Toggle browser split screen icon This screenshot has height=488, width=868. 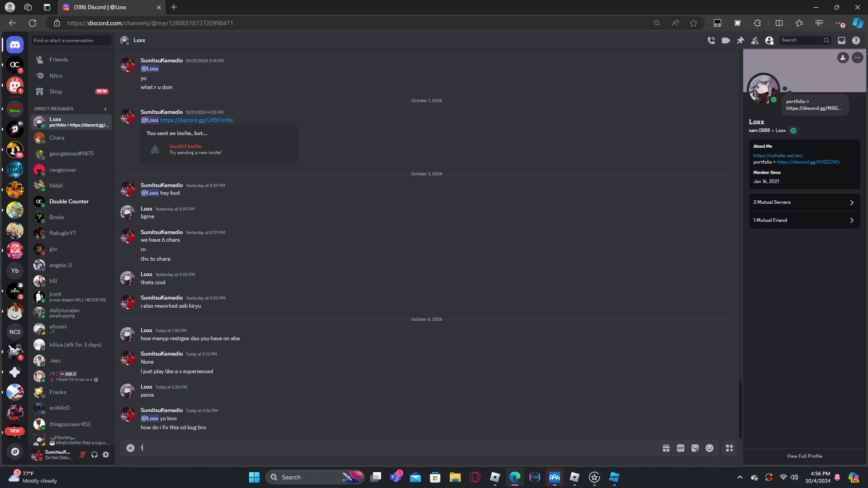click(778, 23)
